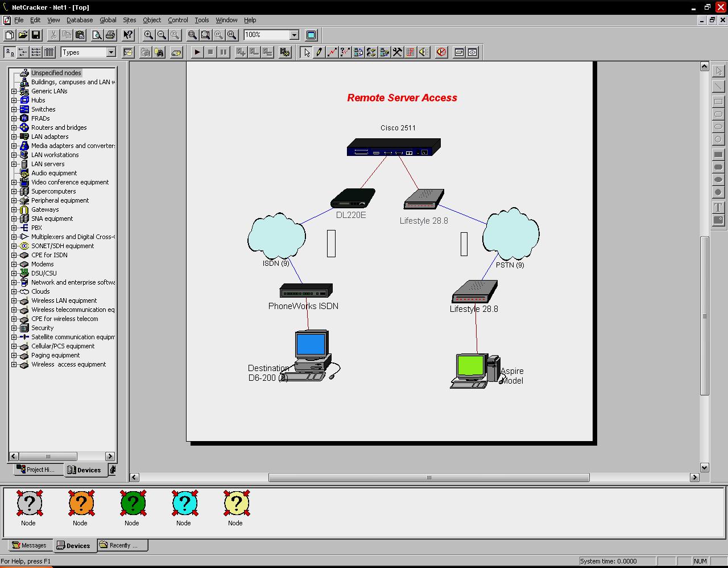Click the New document toolbar icon

point(10,35)
